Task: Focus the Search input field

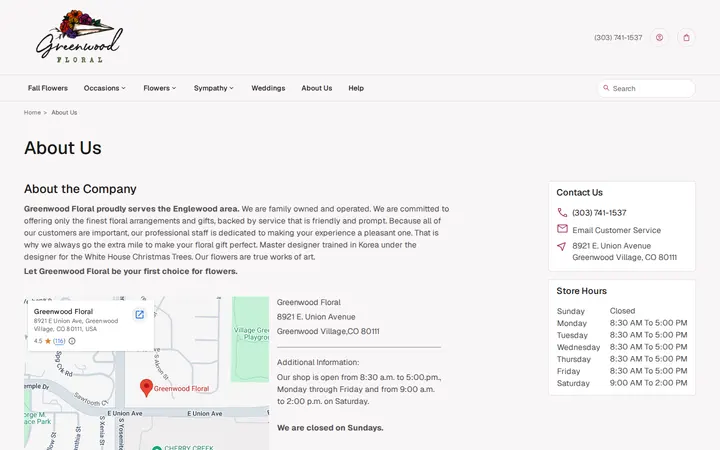Action: 647,88
